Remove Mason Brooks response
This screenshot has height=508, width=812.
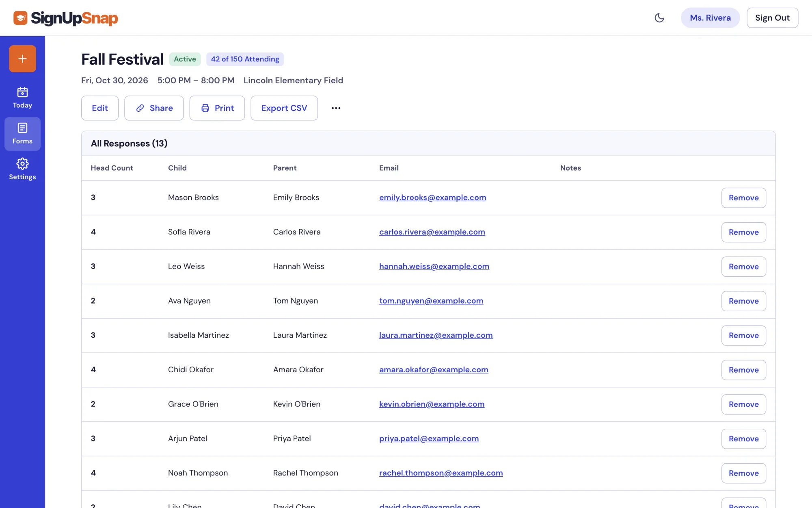(743, 198)
